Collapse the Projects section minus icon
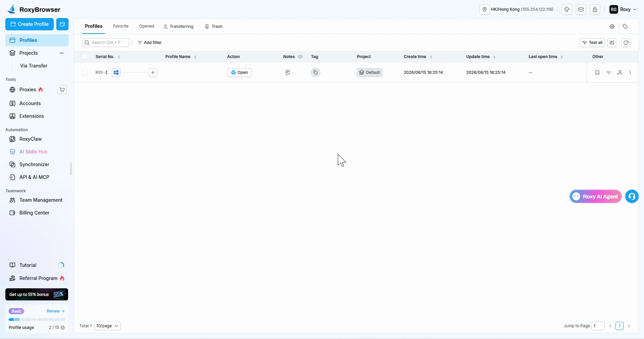The image size is (644, 339). coord(62,53)
